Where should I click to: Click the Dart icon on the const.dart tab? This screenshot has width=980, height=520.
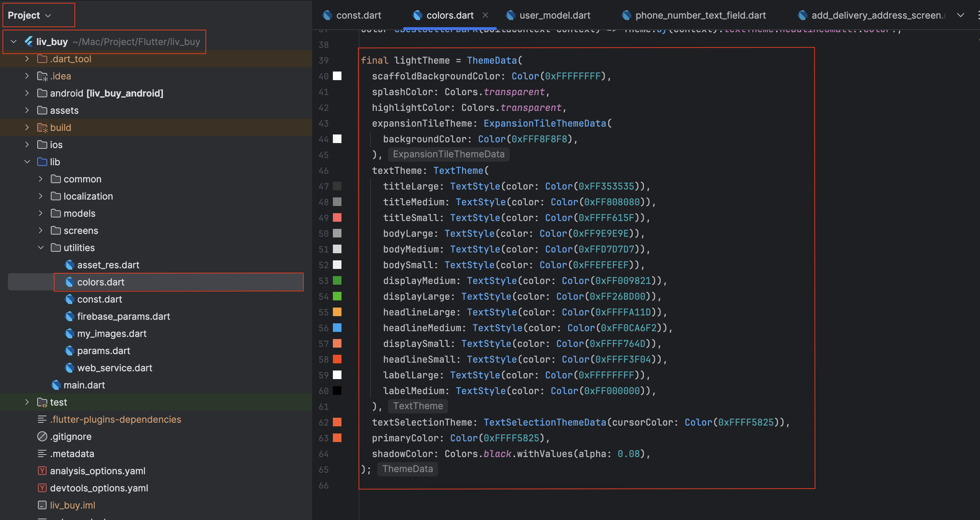(327, 15)
